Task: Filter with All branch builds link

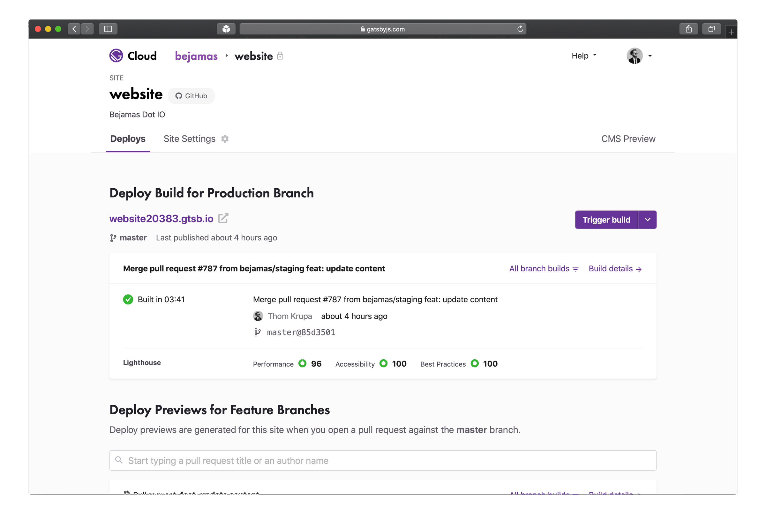Action: (544, 269)
